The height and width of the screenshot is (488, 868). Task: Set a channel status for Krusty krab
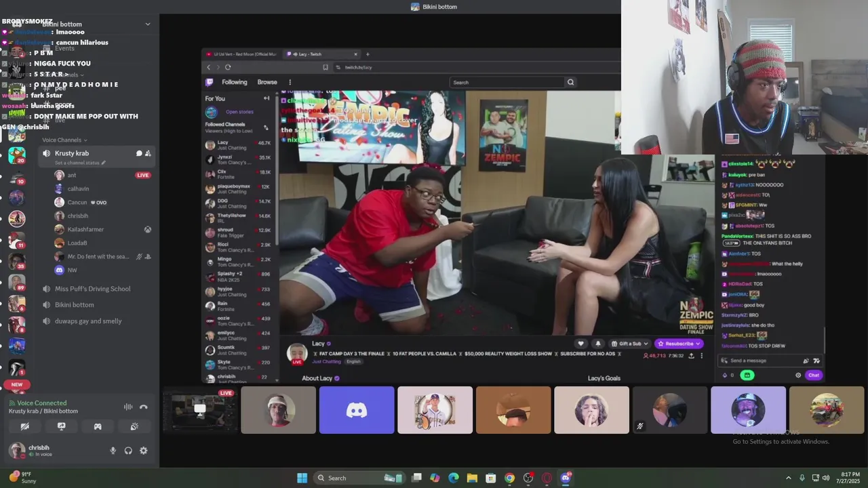pyautogui.click(x=80, y=163)
